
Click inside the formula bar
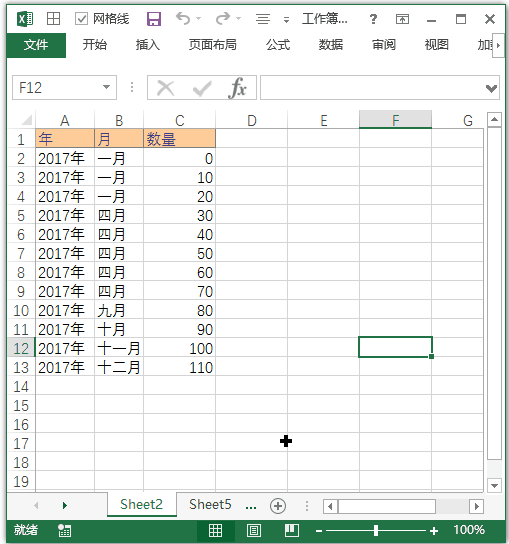(x=373, y=87)
